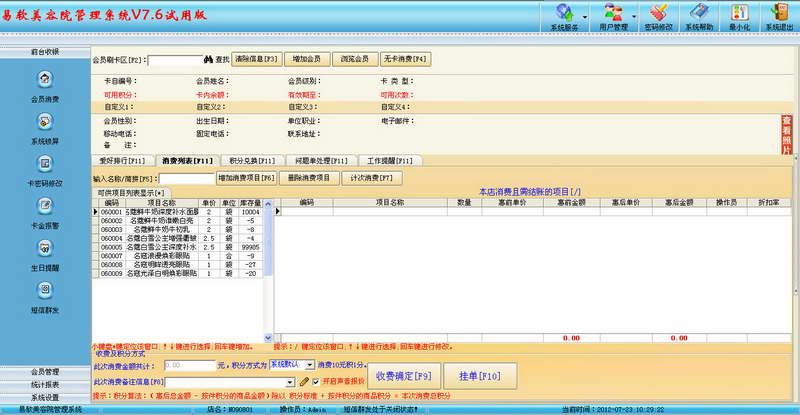Switch to the 积分兑换[F11] tab
This screenshot has height=415, width=800.
click(x=252, y=160)
